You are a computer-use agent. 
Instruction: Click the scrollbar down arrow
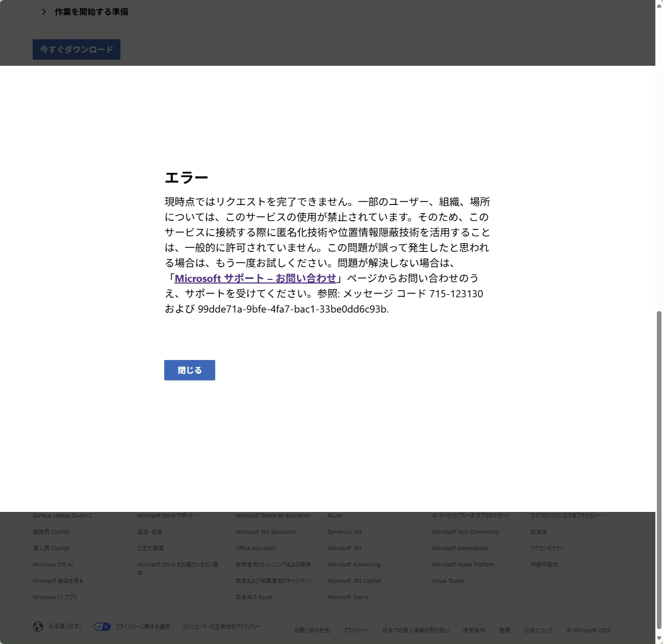pos(659,638)
